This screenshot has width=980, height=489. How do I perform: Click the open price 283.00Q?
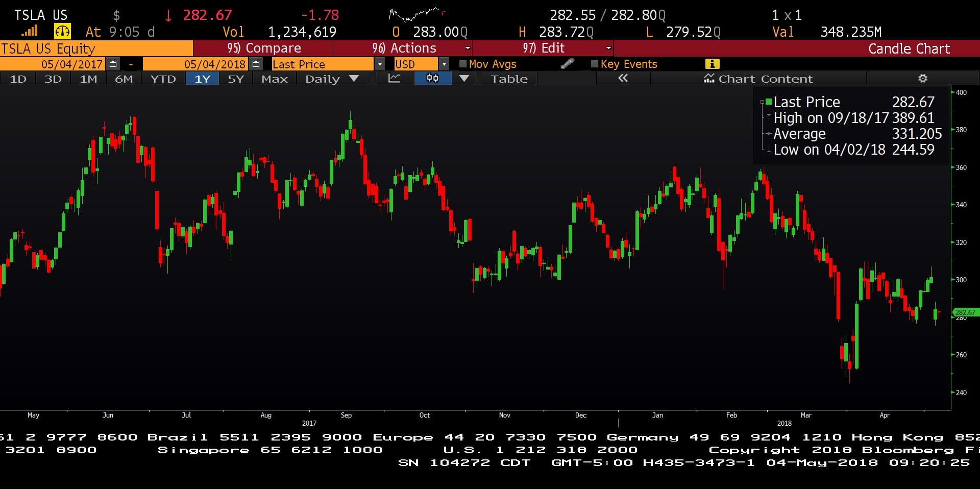click(440, 32)
